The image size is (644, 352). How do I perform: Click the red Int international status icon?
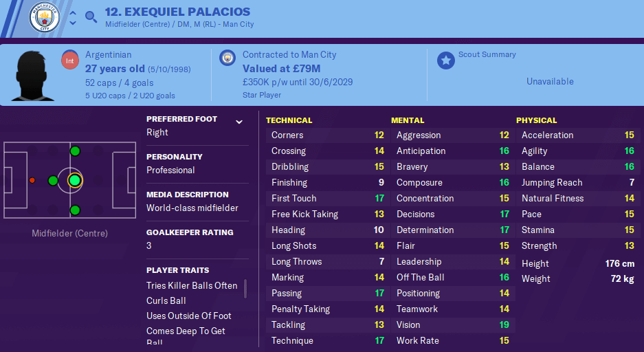(70, 60)
